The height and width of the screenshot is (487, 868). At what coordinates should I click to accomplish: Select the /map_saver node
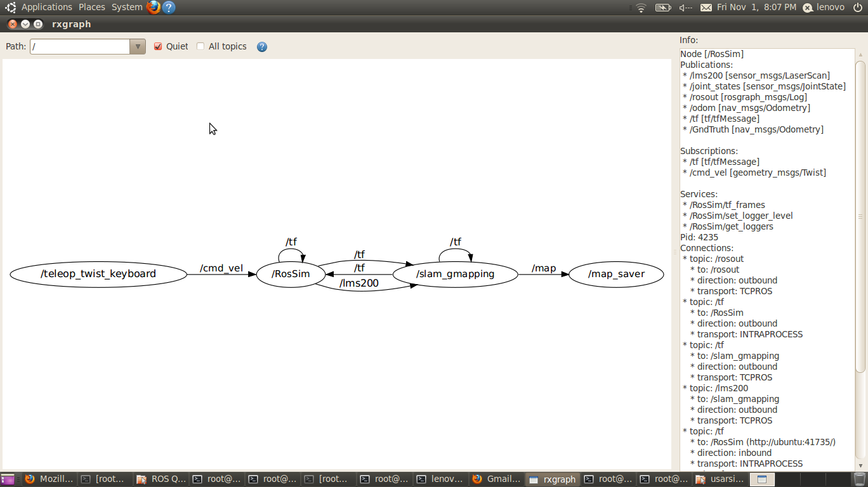616,274
